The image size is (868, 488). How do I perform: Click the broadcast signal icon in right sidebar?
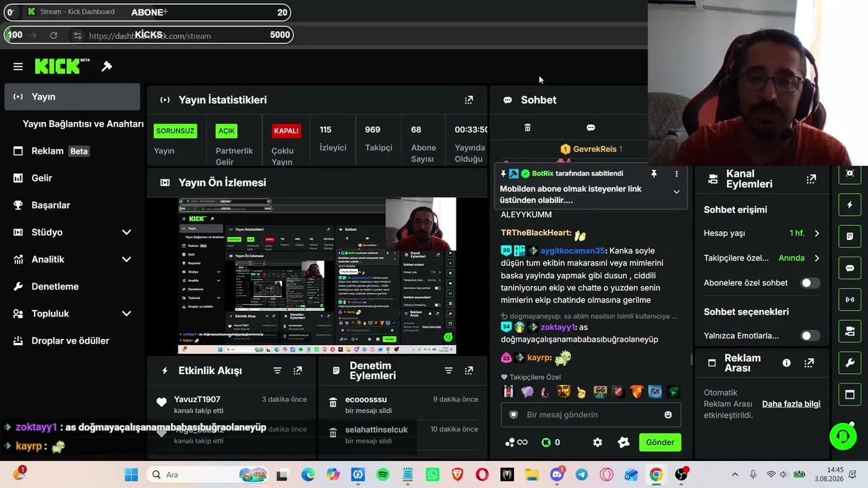(x=850, y=300)
